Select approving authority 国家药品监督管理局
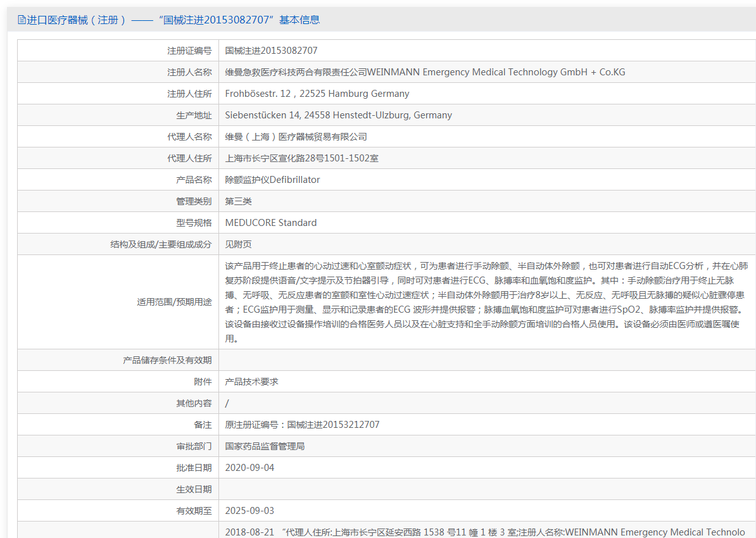The image size is (756, 538). [265, 446]
